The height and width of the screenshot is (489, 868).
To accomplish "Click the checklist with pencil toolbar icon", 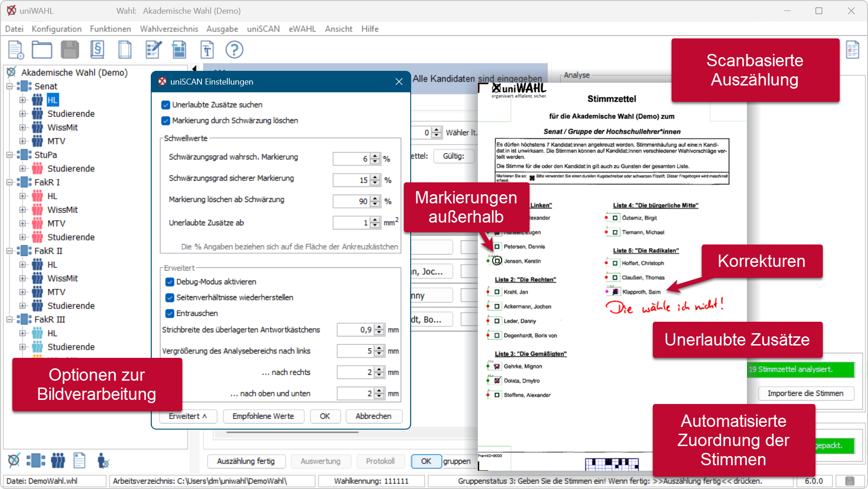I will [x=153, y=50].
